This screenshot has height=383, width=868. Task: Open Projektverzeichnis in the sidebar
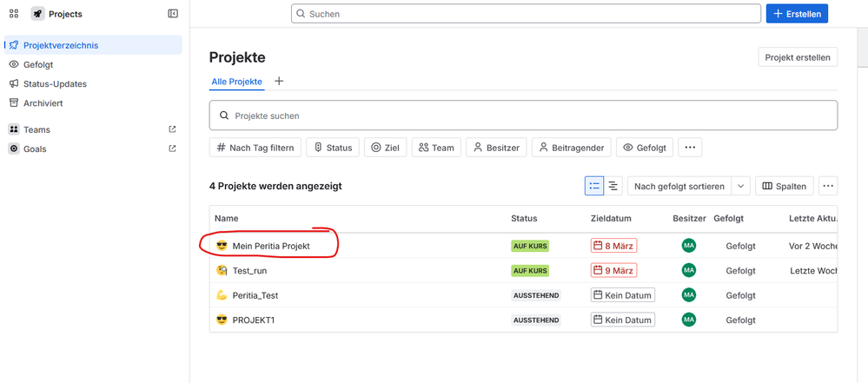[93, 45]
